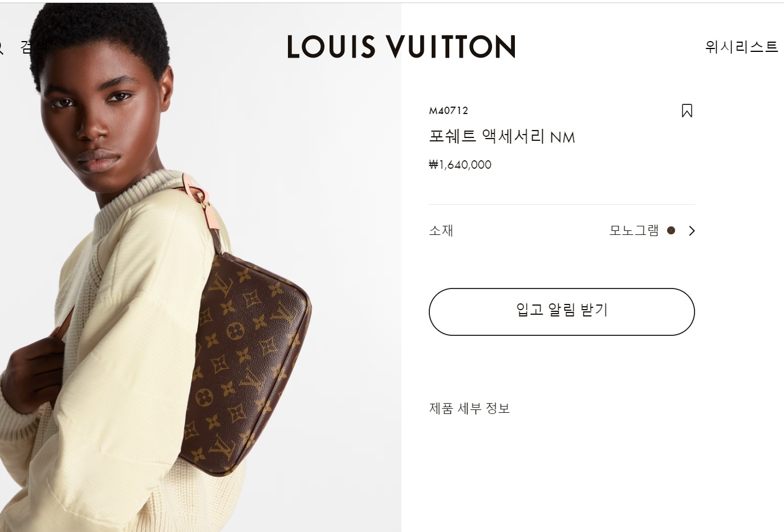Expand material options with the chevron arrow
This screenshot has height=532, width=784.
point(692,230)
